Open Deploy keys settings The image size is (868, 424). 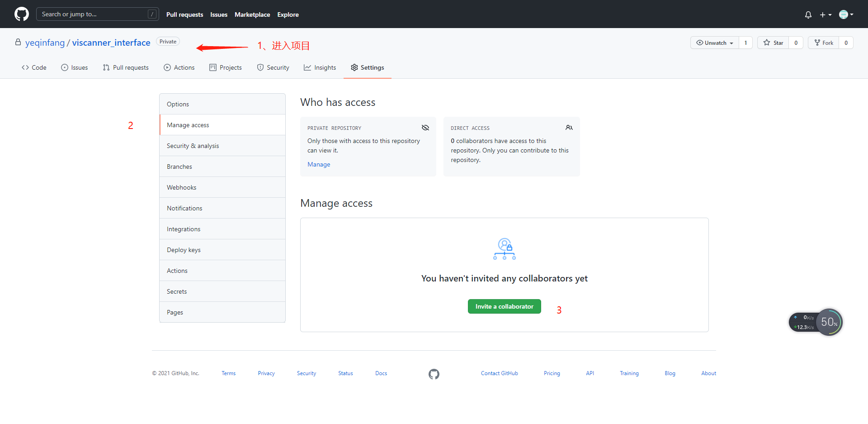(222, 250)
